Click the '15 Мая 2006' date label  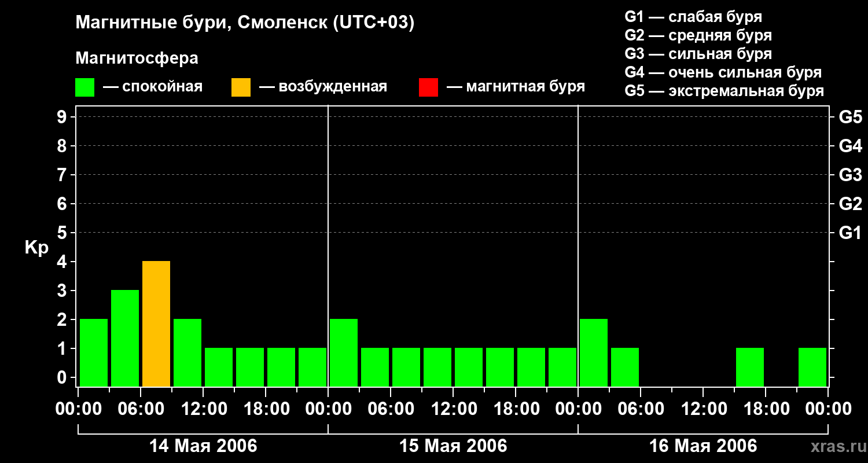coord(453,446)
